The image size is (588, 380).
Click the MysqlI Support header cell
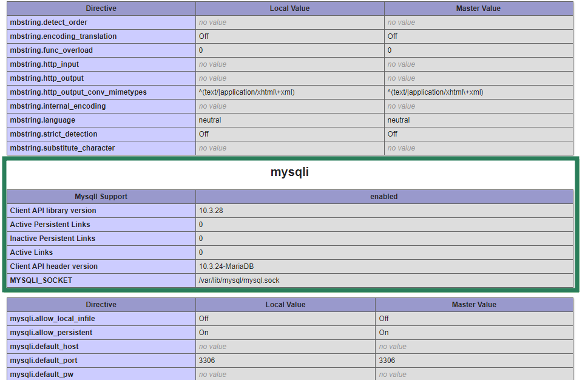pyautogui.click(x=101, y=197)
